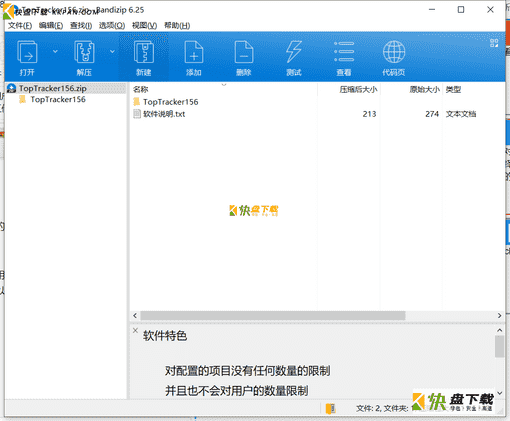Click the right arrow of horizontal scrollbar

[499, 315]
